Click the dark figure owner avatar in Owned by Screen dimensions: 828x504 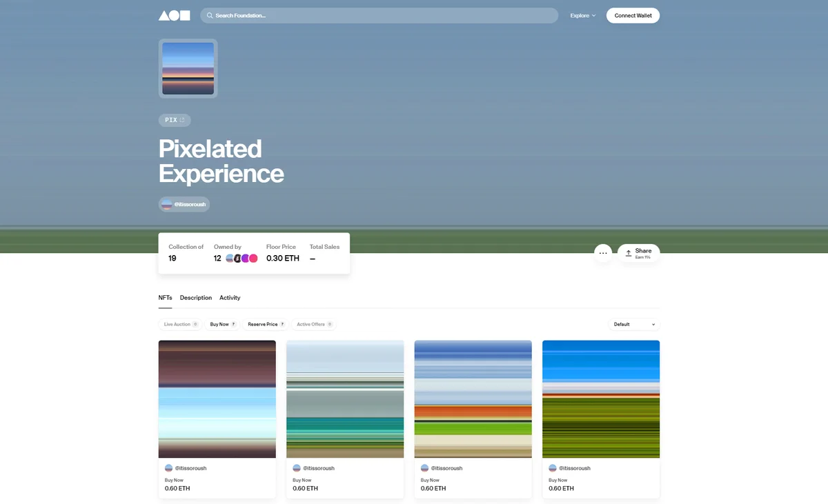pyautogui.click(x=237, y=258)
